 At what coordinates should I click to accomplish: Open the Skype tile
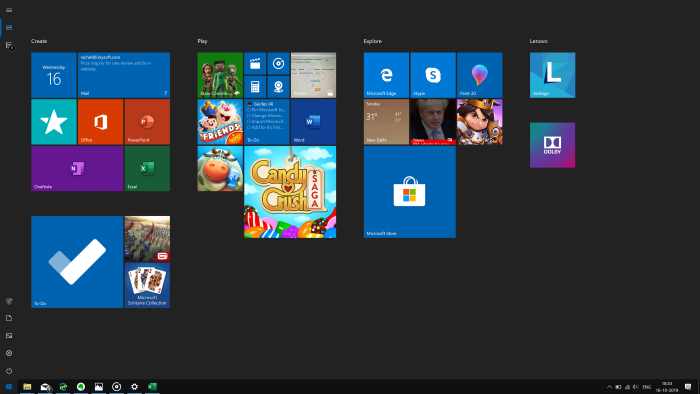tap(433, 75)
